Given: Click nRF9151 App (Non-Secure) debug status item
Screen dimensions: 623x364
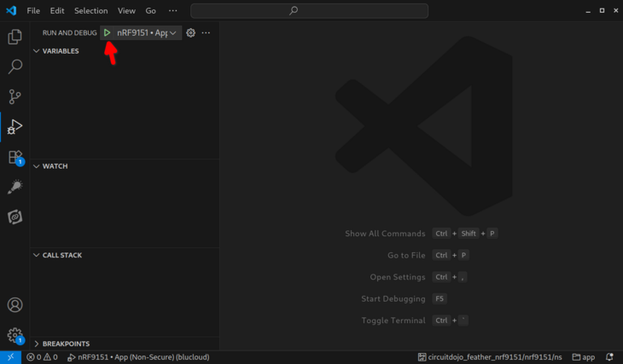Looking at the screenshot, I should 138,357.
